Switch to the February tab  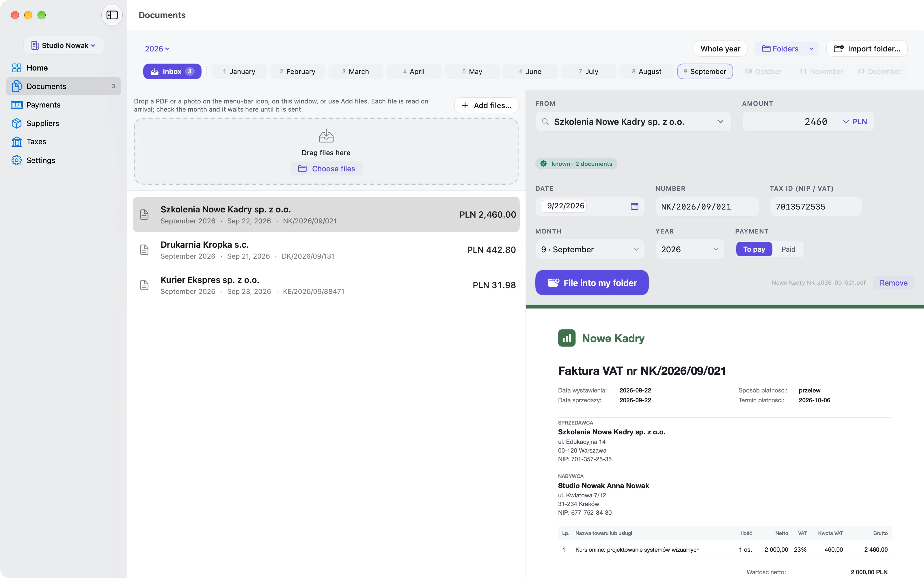297,71
